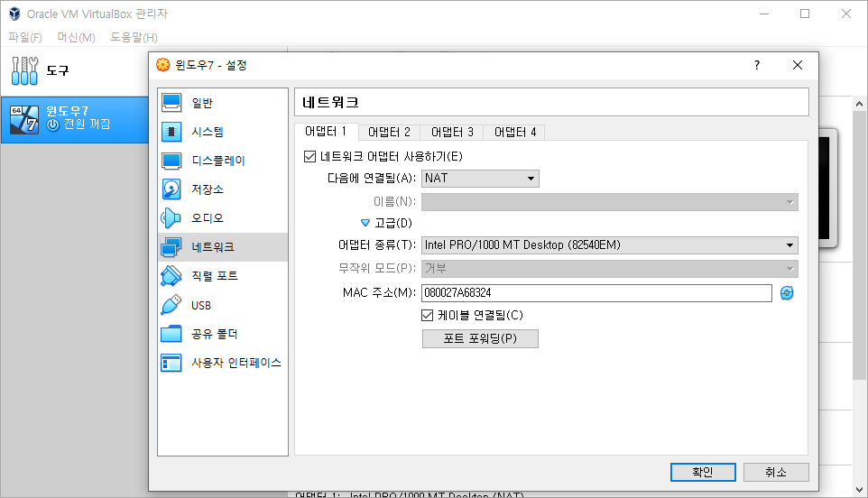This screenshot has width=868, height=498.
Task: Click the scrollbar up arrow in manager window
Action: [x=859, y=104]
